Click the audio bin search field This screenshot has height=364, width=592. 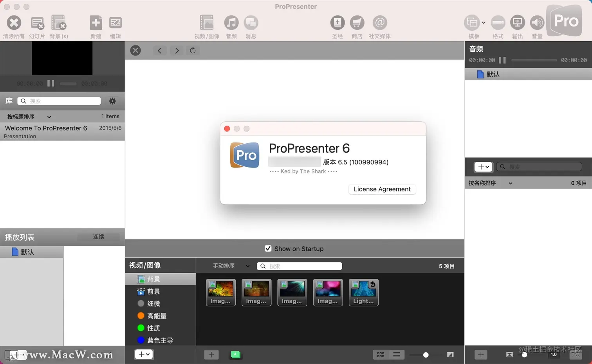click(539, 167)
